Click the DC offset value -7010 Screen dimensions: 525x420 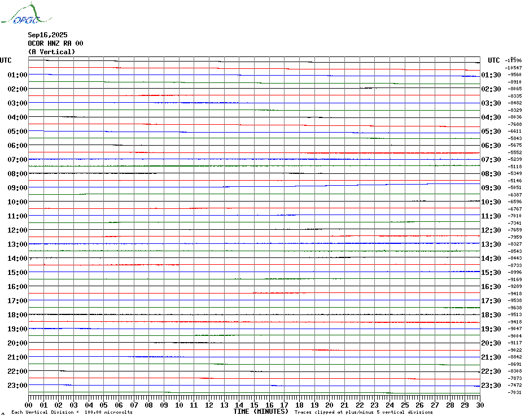pyautogui.click(x=515, y=216)
